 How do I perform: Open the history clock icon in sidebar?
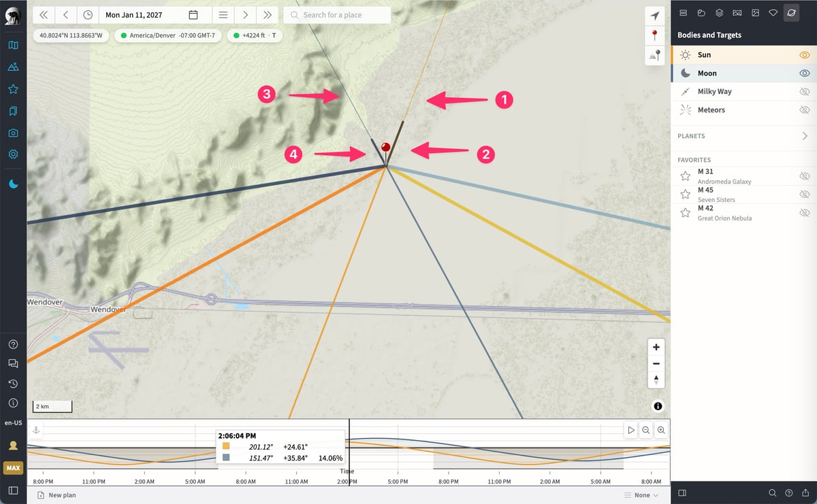point(13,384)
